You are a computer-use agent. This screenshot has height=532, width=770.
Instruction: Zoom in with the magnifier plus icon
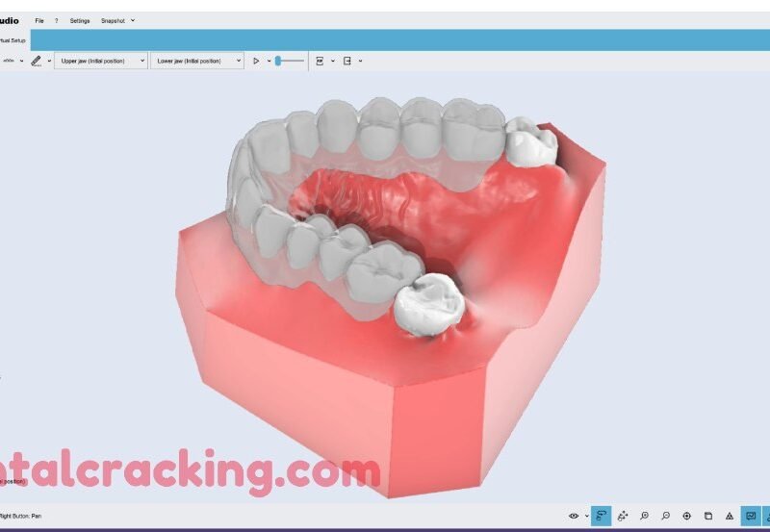[x=644, y=516]
